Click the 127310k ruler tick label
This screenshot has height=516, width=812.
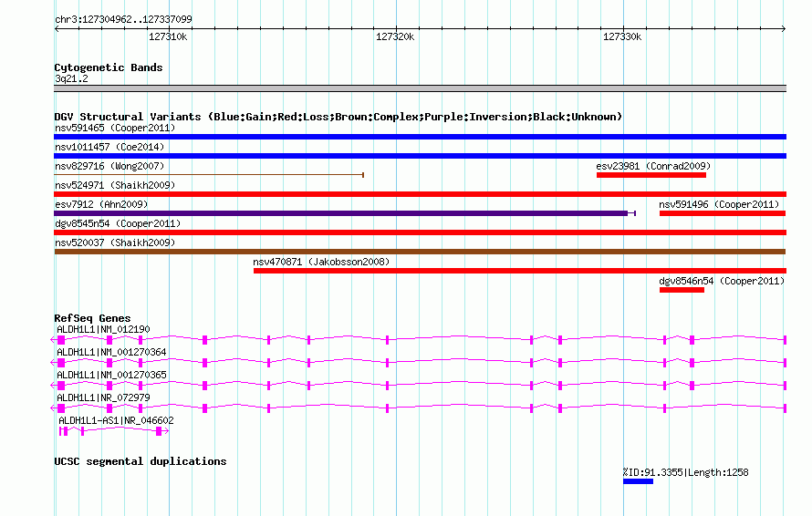tap(168, 36)
